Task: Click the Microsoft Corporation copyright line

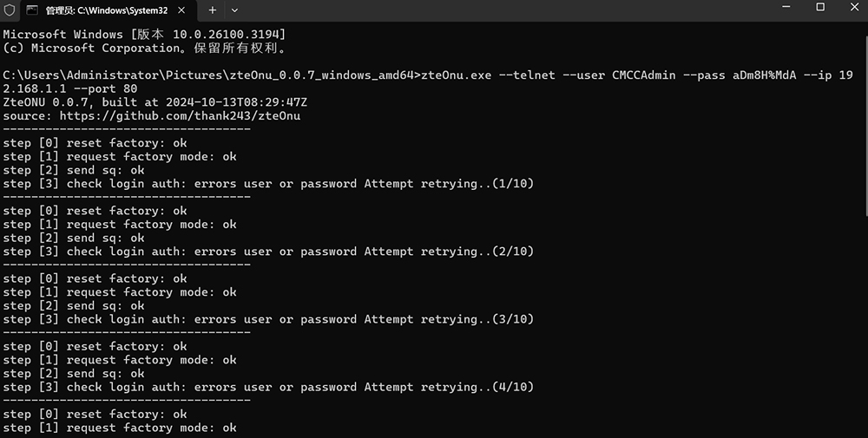Action: (x=144, y=48)
